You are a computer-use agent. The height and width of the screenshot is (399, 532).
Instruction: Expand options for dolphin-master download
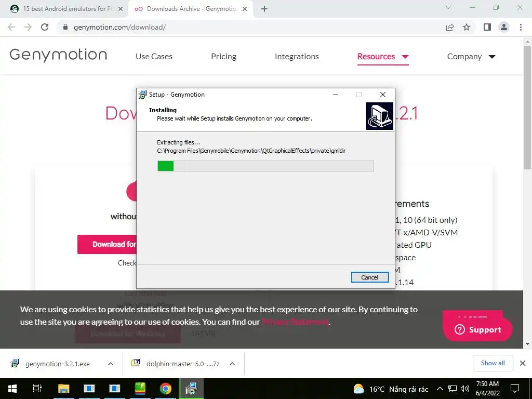click(232, 364)
